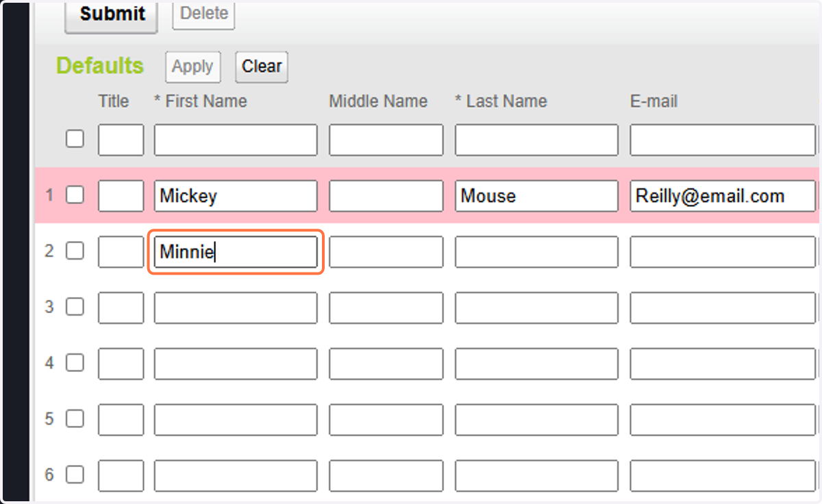The height and width of the screenshot is (504, 822).
Task: Click row 5 First Name field
Action: click(x=236, y=420)
